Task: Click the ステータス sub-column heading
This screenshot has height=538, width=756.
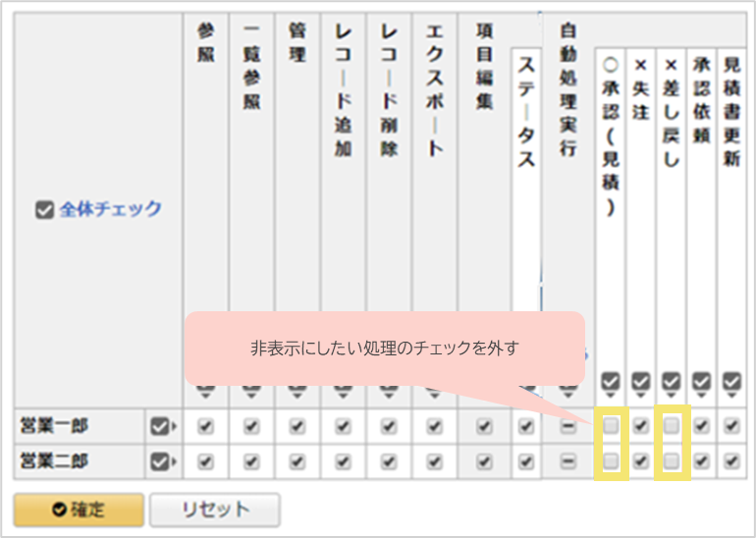Action: point(525,112)
